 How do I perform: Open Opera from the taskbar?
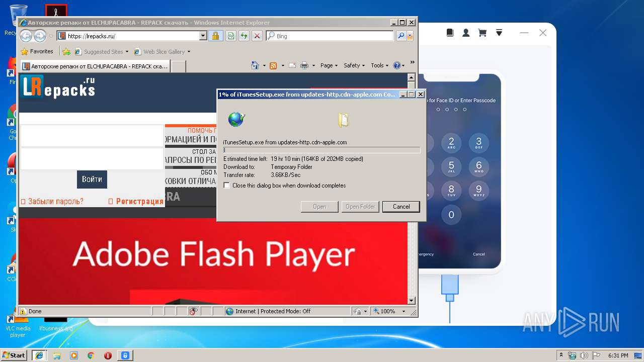pyautogui.click(x=108, y=355)
